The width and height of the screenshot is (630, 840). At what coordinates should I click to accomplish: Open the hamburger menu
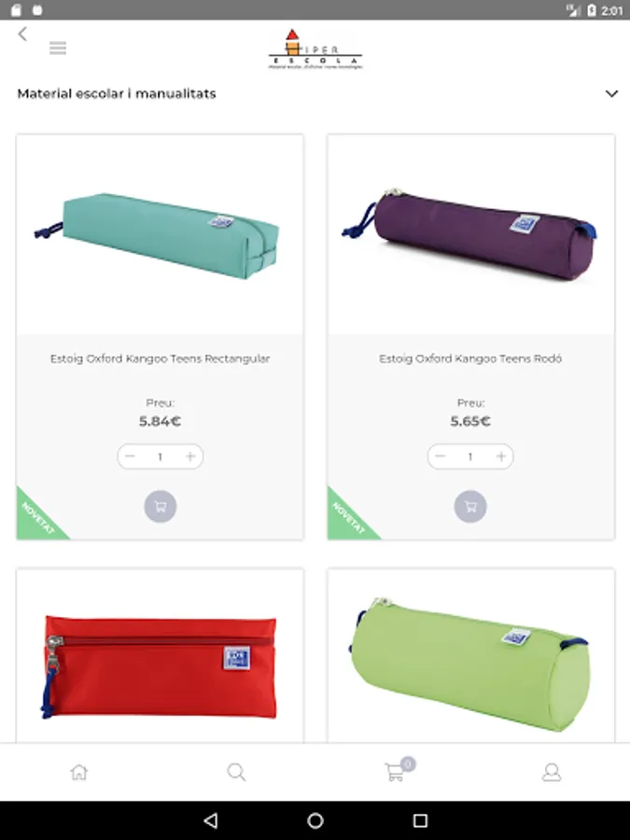pos(58,49)
